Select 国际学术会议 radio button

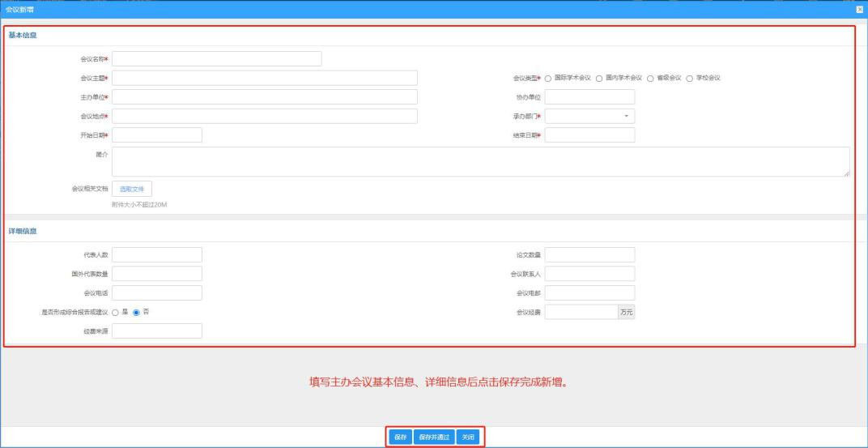click(548, 79)
